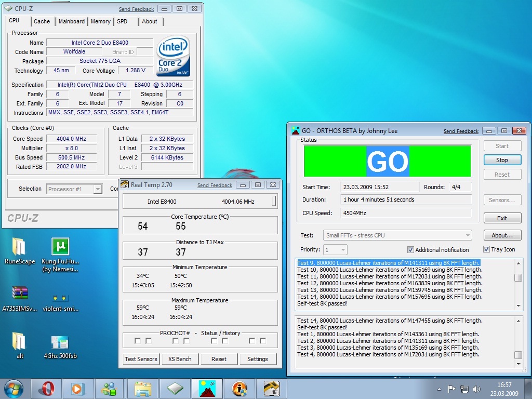The image size is (532, 399).
Task: Click the Windows Start orb
Action: [x=14, y=389]
